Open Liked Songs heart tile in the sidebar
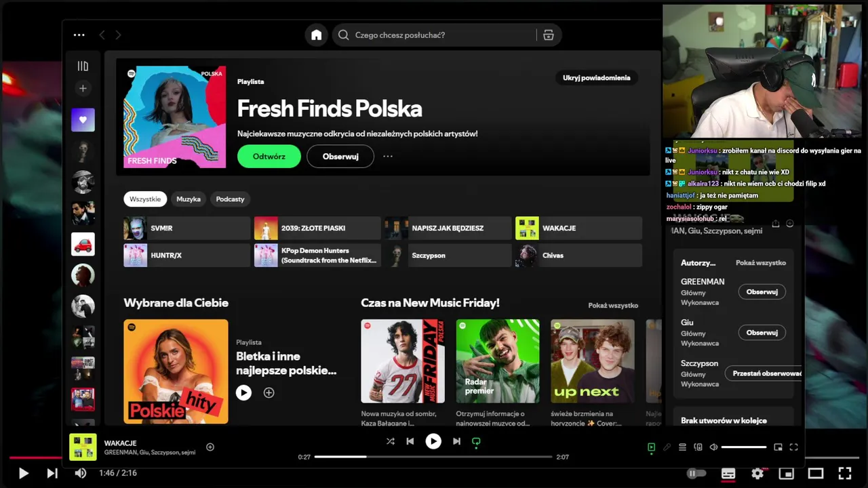 83,120
